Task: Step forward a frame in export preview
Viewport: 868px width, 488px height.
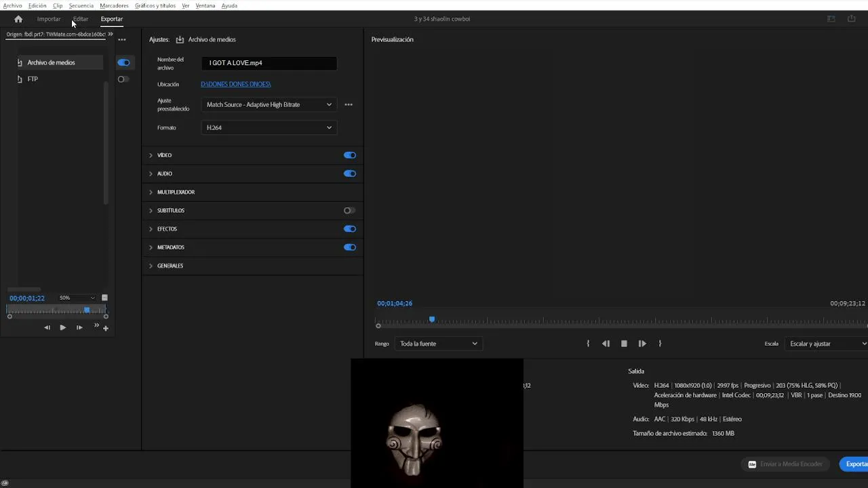Action: click(642, 344)
